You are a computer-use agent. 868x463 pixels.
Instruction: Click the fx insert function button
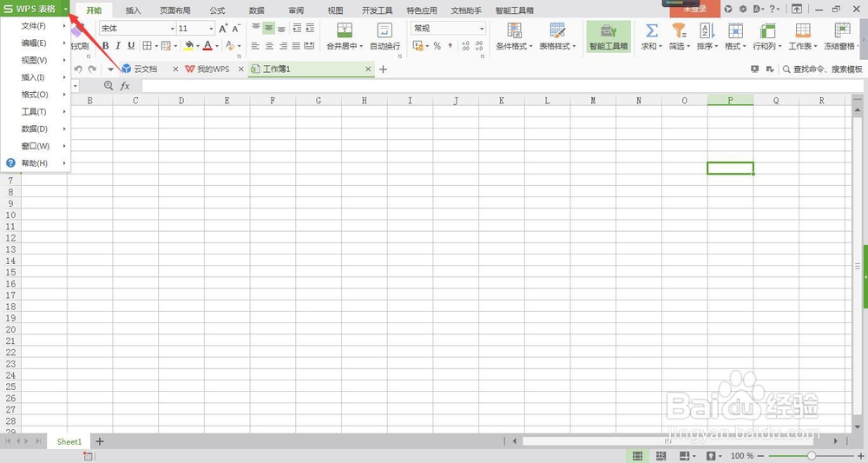pyautogui.click(x=125, y=86)
